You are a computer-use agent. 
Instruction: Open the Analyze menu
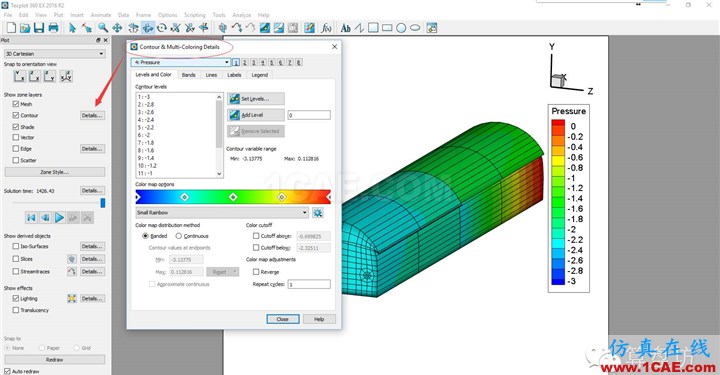click(x=242, y=15)
